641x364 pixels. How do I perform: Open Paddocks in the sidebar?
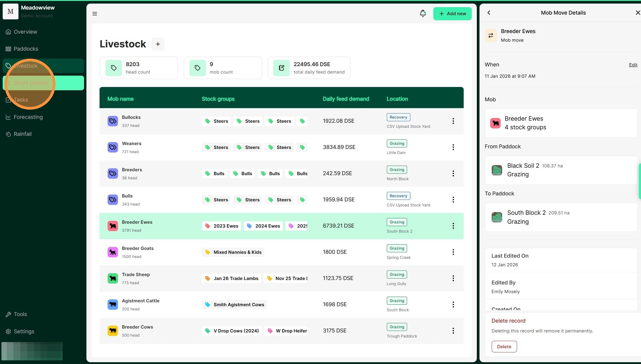pyautogui.click(x=26, y=49)
